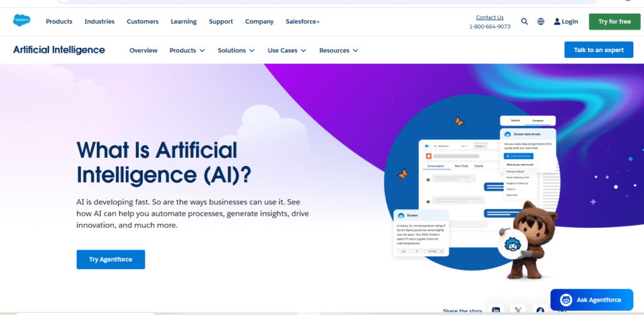Open the Ask Agentforce chat
Image resolution: width=644 pixels, height=315 pixels.
pyautogui.click(x=592, y=300)
